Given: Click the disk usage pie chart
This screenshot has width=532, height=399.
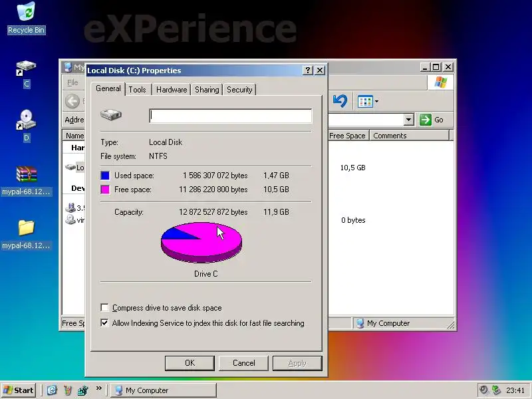Looking at the screenshot, I should 201,242.
